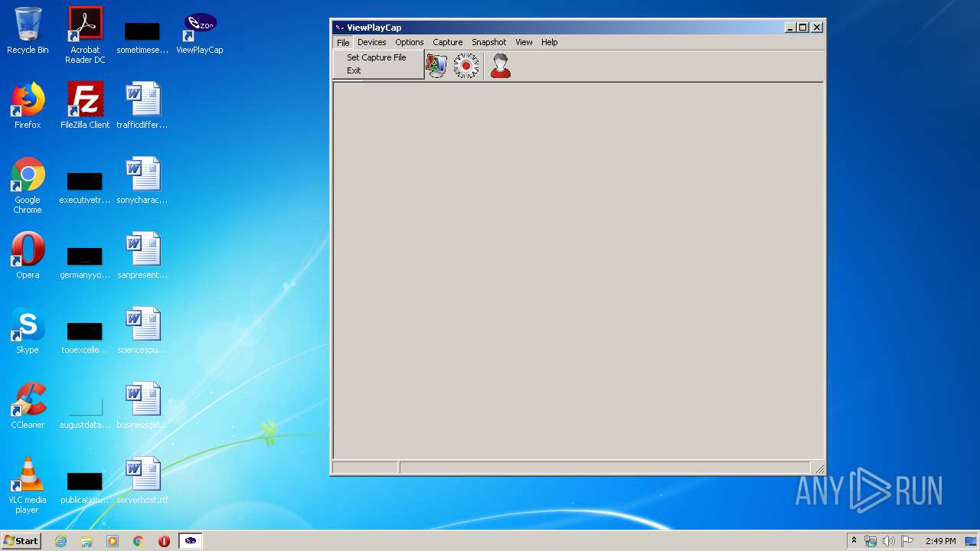The image size is (980, 551).
Task: Launch Internet Explorer from taskbar
Action: pyautogui.click(x=61, y=541)
